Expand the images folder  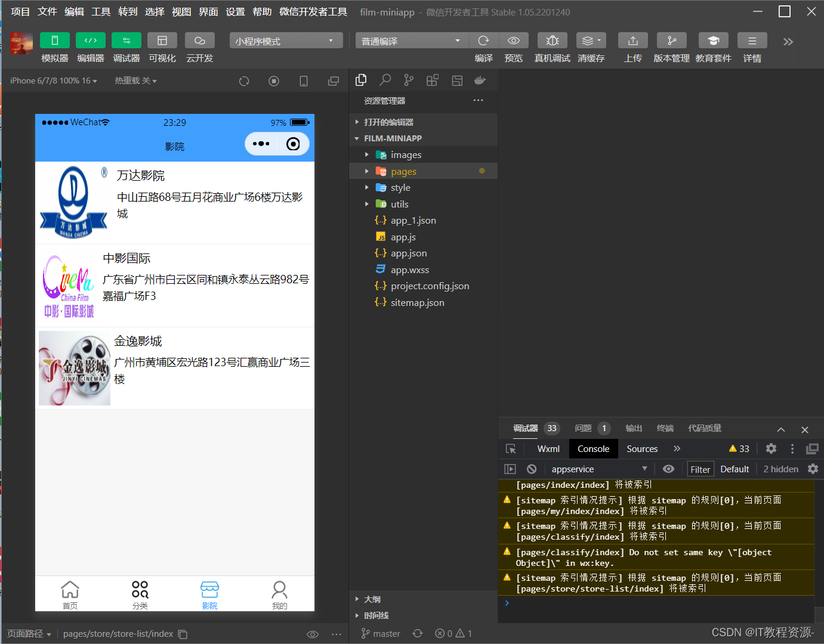pos(423,154)
